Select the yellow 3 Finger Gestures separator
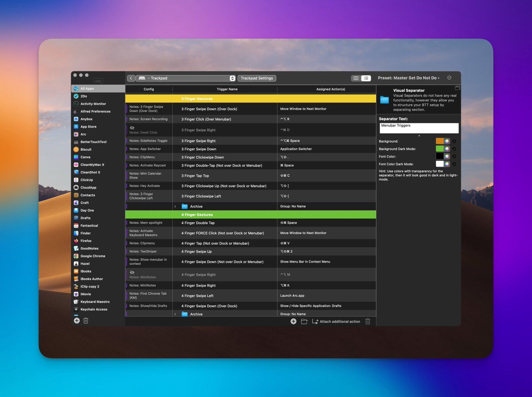The width and height of the screenshot is (532, 397). click(250, 98)
